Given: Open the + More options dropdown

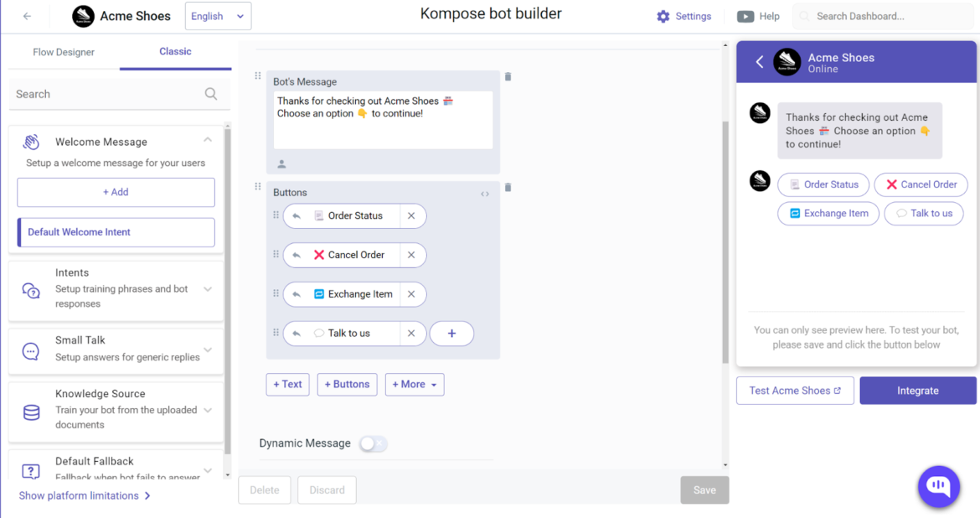Looking at the screenshot, I should coord(414,384).
